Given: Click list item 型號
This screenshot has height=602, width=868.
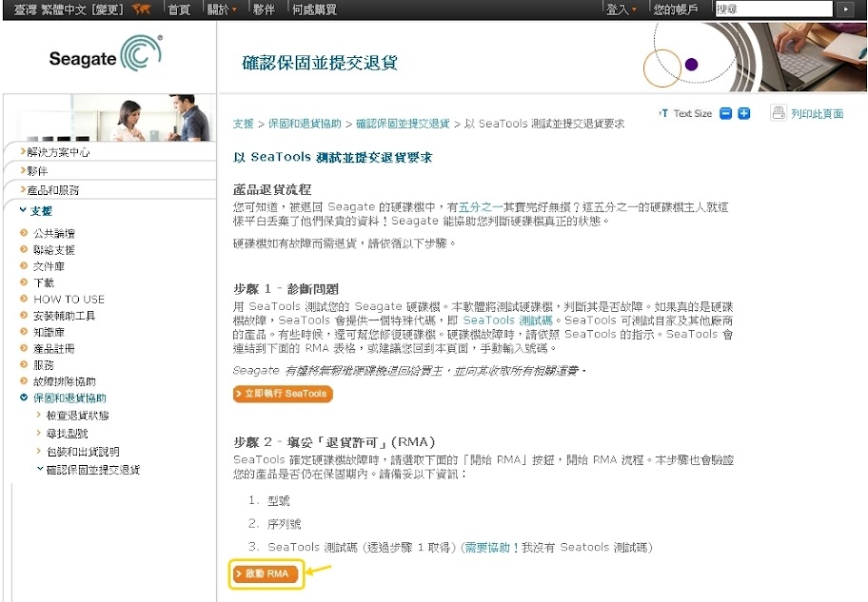Looking at the screenshot, I should 279,501.
